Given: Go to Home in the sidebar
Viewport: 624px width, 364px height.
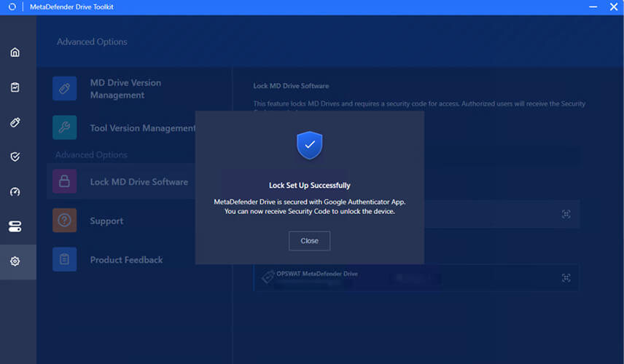Looking at the screenshot, I should 15,52.
